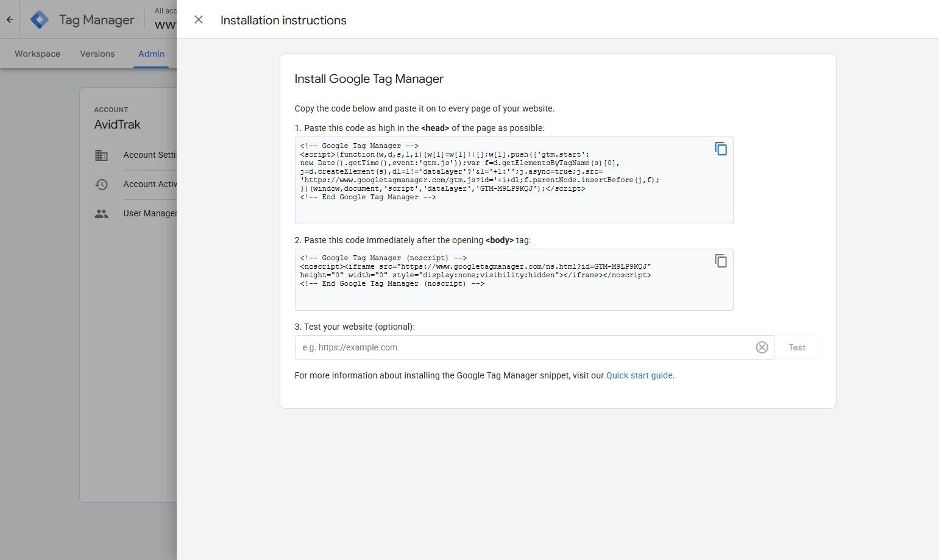Select the User Management people icon
This screenshot has width=939, height=560.
pyautogui.click(x=101, y=213)
